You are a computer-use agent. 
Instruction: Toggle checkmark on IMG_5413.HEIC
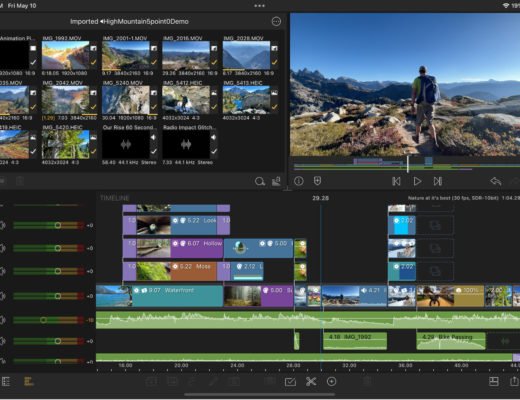(x=274, y=107)
